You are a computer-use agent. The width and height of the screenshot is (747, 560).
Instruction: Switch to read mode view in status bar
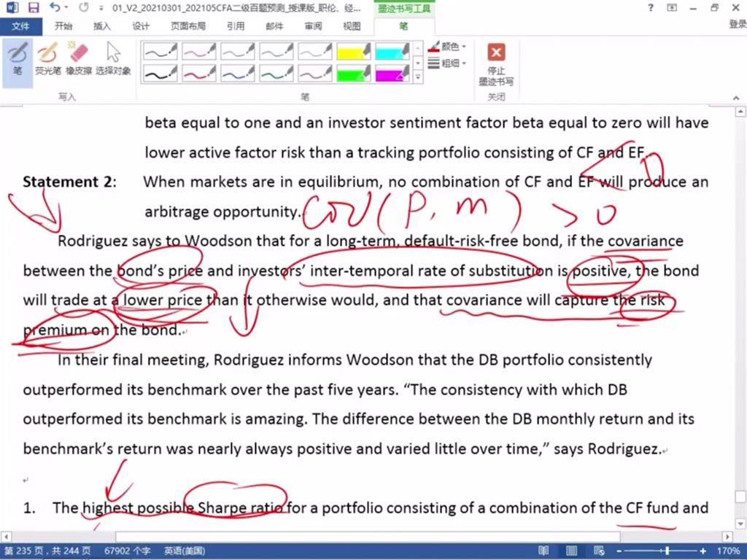pyautogui.click(x=543, y=551)
